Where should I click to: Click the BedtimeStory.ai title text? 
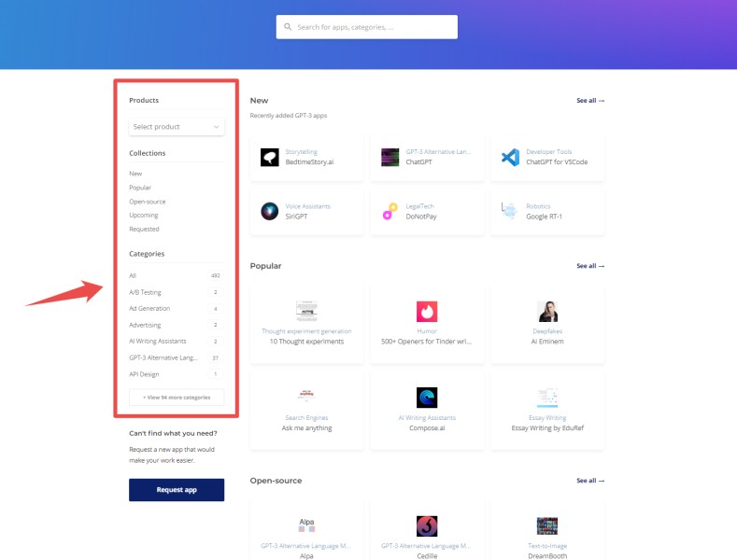309,162
